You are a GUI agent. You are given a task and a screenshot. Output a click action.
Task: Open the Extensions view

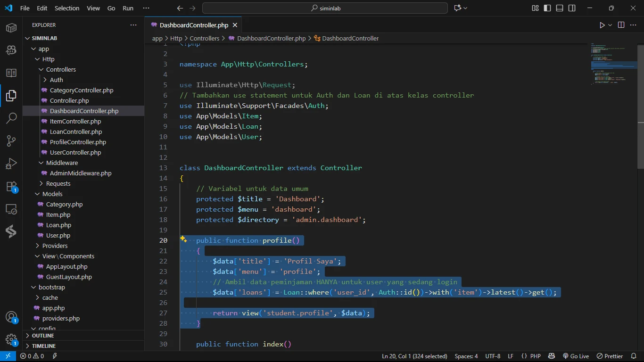(11, 187)
